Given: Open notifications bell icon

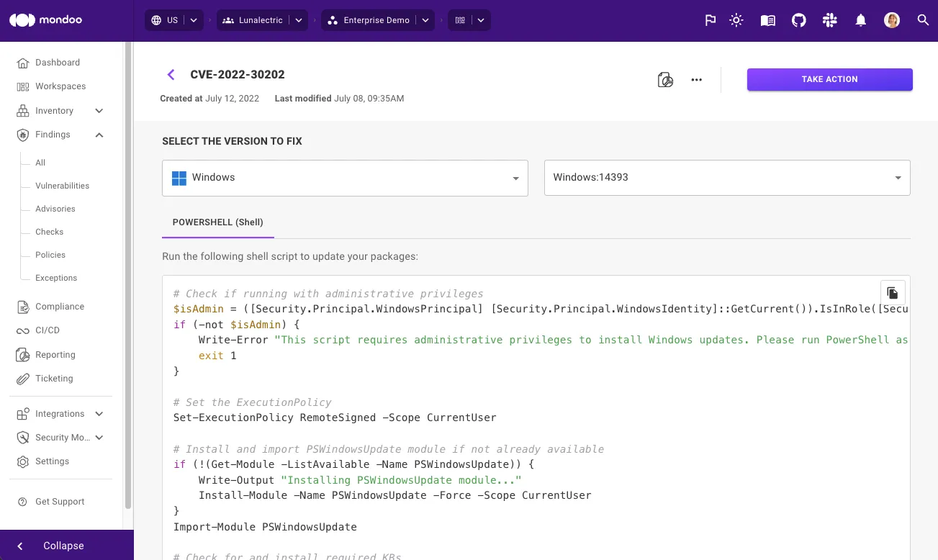Looking at the screenshot, I should click(x=861, y=20).
